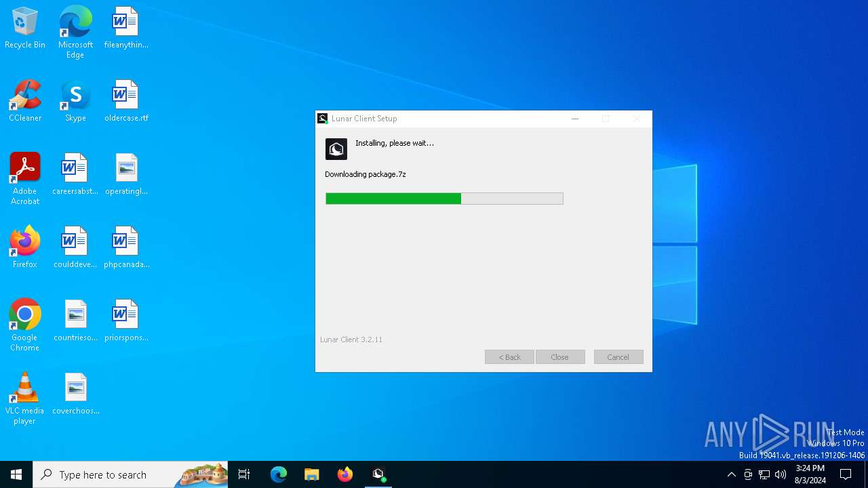Open the taskbar clock and calendar
This screenshot has height=488, width=868.
click(810, 474)
